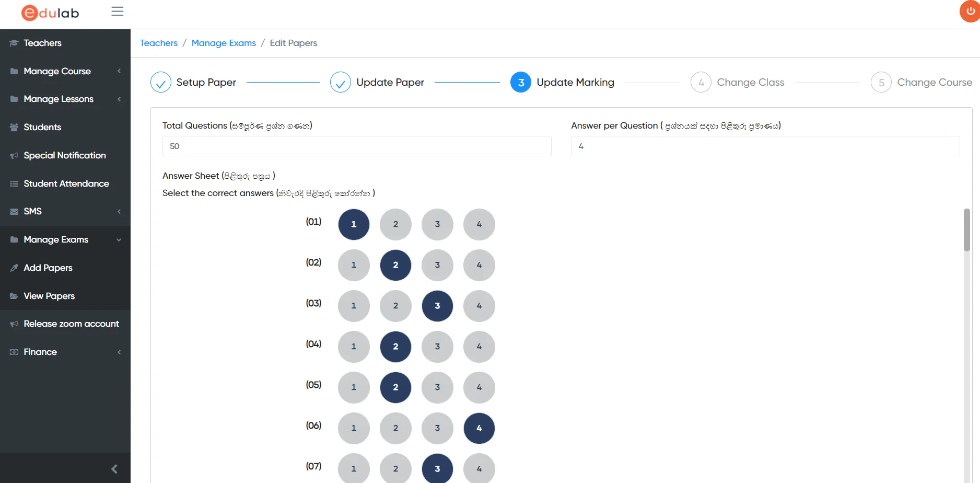Click the Edulab logo
The width and height of the screenshot is (980, 483).
tap(50, 13)
